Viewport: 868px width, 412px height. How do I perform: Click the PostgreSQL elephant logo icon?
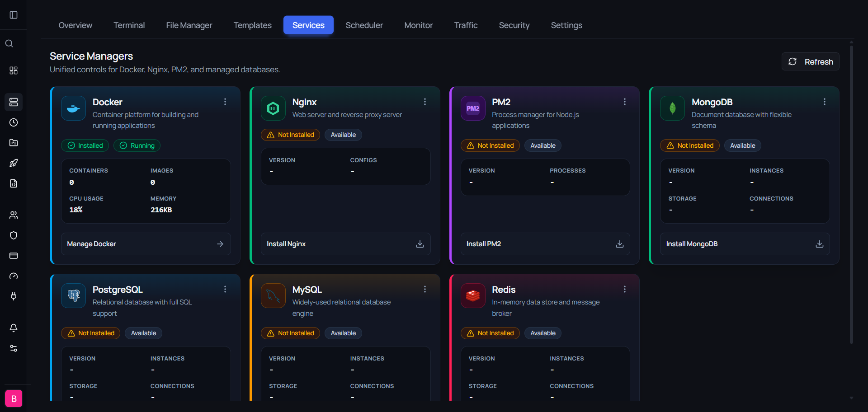(x=73, y=295)
